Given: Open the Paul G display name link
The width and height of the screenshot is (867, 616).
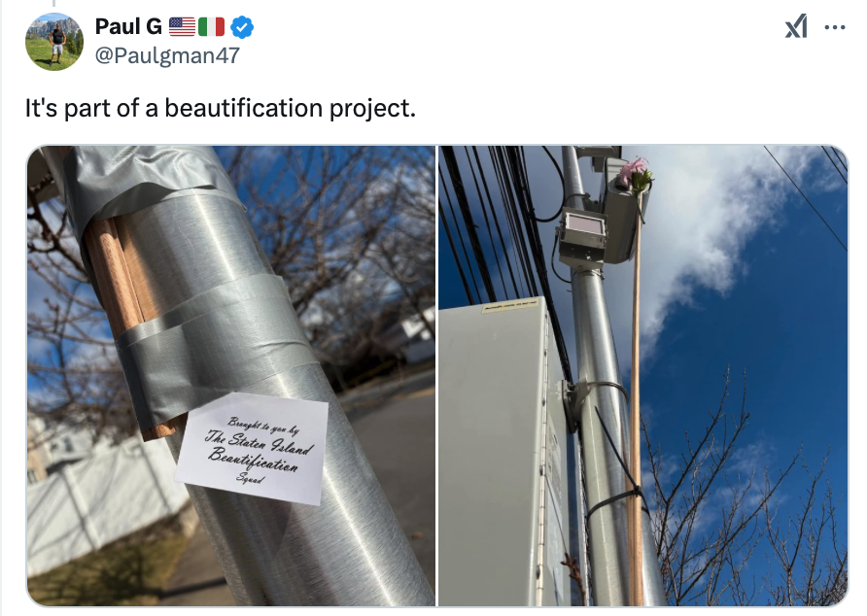Looking at the screenshot, I should coord(128,26).
